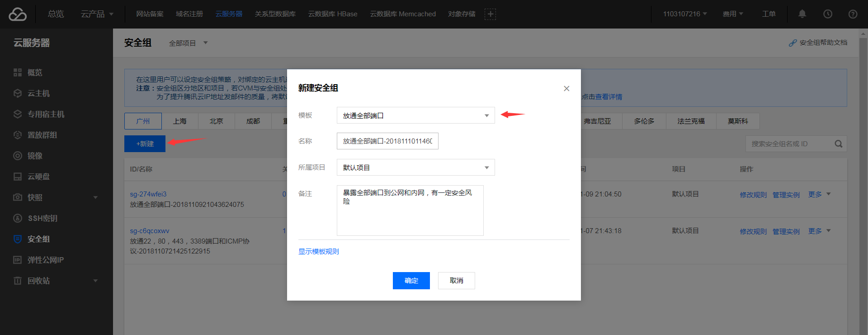Go to 总览 in top navigation

click(x=56, y=14)
